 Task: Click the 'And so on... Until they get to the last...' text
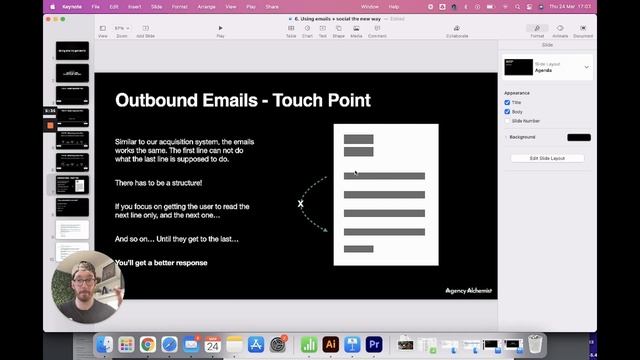pos(177,239)
